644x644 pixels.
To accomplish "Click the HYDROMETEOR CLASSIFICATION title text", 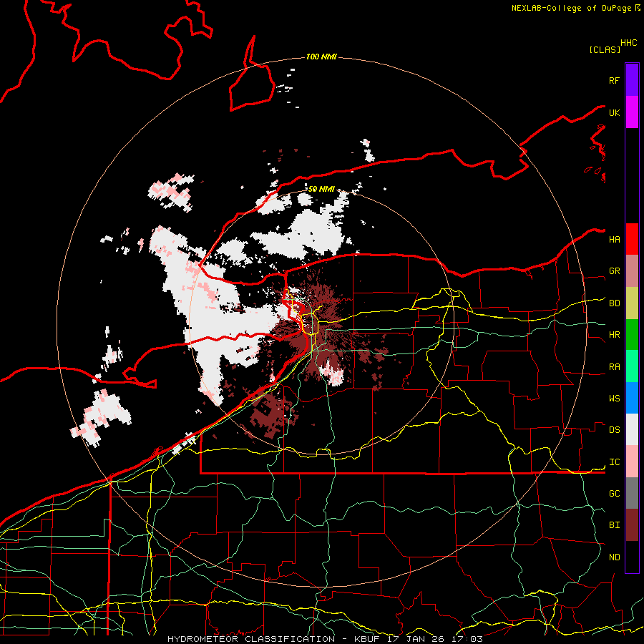I will (251, 639).
